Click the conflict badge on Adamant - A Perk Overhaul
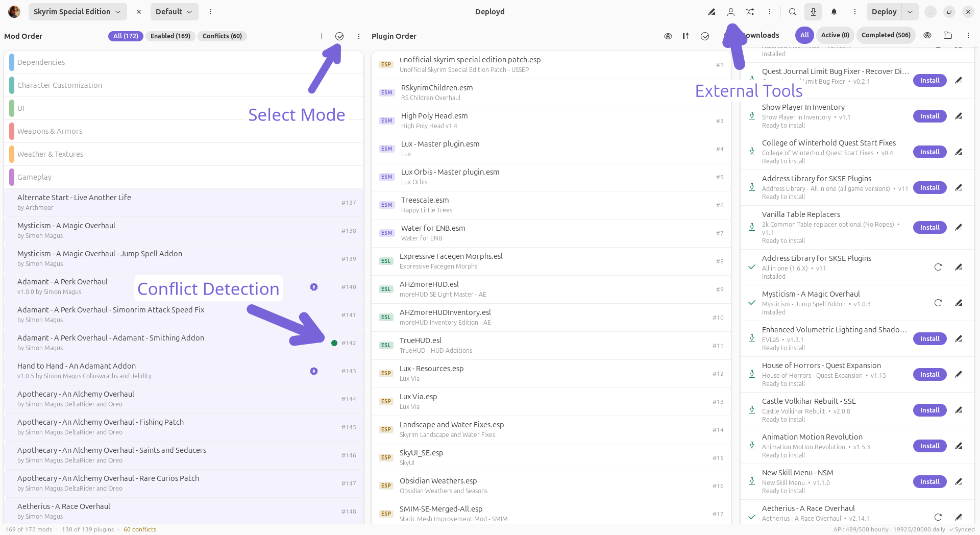Image resolution: width=980 pixels, height=535 pixels. click(x=314, y=287)
